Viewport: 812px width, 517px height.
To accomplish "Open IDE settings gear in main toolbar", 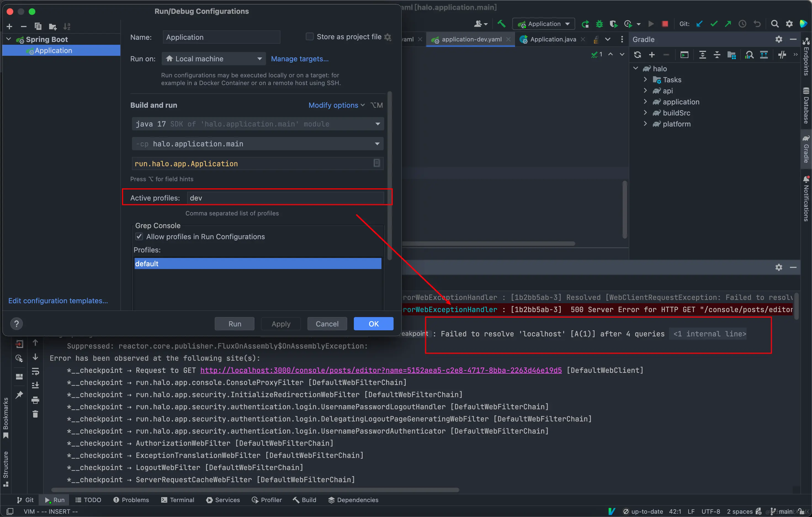I will point(789,24).
